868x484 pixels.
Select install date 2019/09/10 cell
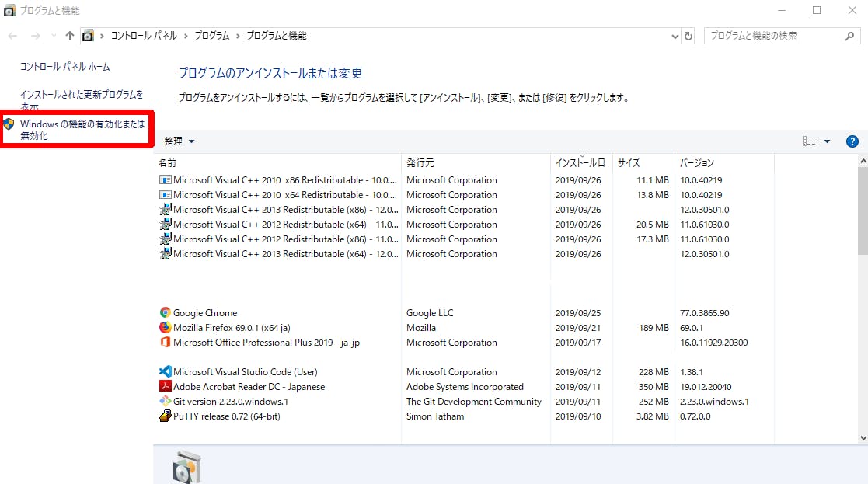point(578,416)
